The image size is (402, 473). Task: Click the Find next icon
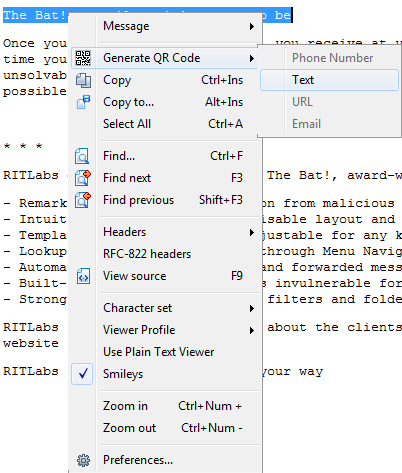(83, 178)
